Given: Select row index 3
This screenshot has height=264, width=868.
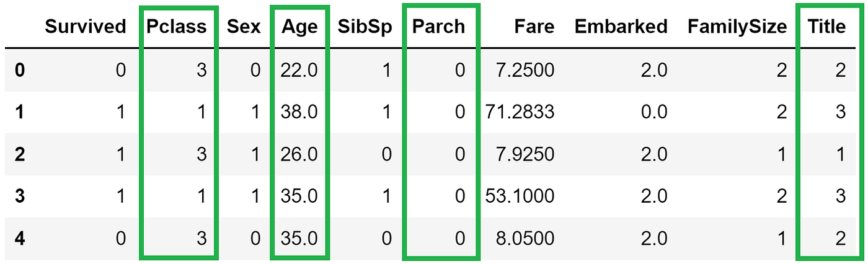Looking at the screenshot, I should [x=20, y=196].
